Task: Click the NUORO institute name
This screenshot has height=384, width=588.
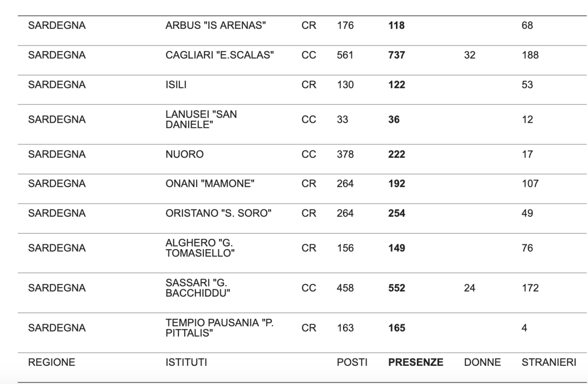Action: tap(185, 154)
